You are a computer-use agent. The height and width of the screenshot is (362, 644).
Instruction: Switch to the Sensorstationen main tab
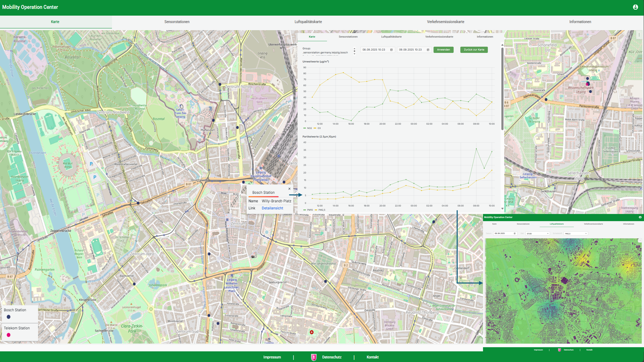[177, 22]
